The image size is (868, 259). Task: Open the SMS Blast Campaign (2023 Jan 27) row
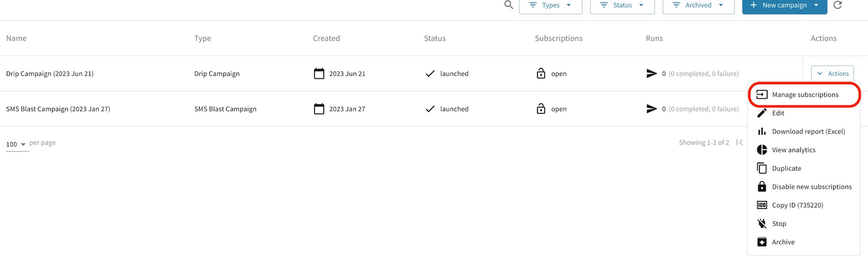click(x=58, y=109)
